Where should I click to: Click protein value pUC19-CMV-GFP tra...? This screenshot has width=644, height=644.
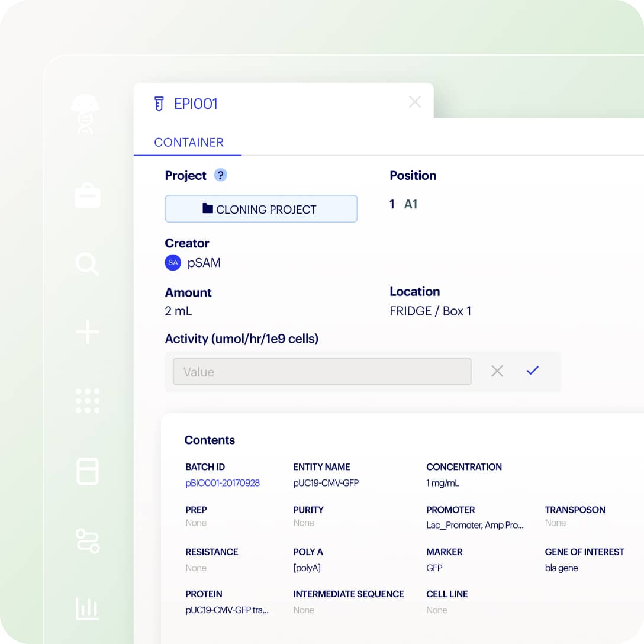tap(227, 610)
